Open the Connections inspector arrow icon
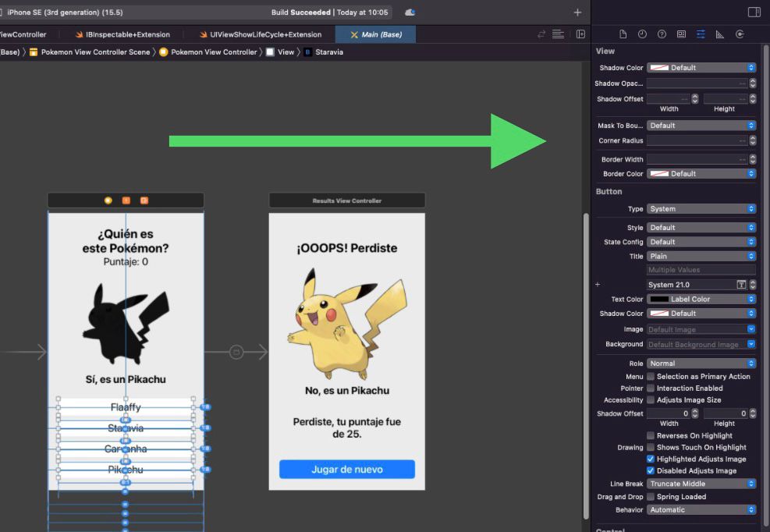Viewport: 770px width, 532px height. point(740,34)
